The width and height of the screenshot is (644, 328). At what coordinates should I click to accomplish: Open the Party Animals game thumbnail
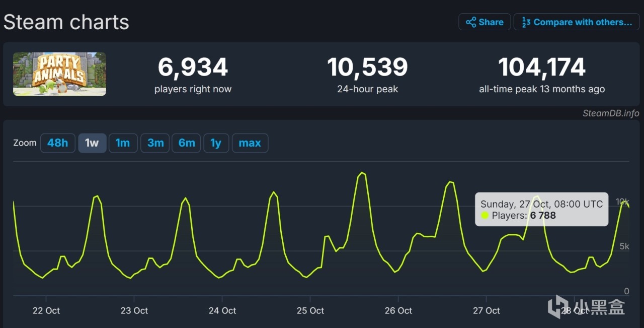[x=59, y=74]
